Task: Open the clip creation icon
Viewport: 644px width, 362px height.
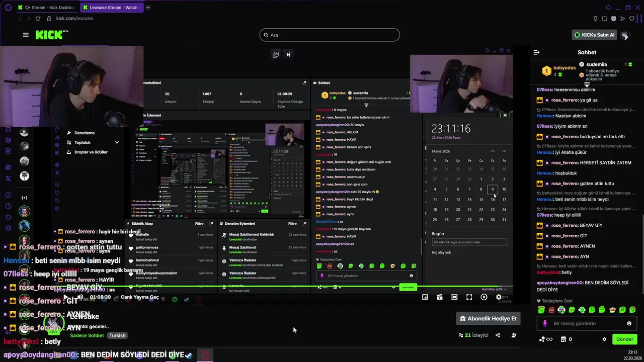Action: point(440,297)
